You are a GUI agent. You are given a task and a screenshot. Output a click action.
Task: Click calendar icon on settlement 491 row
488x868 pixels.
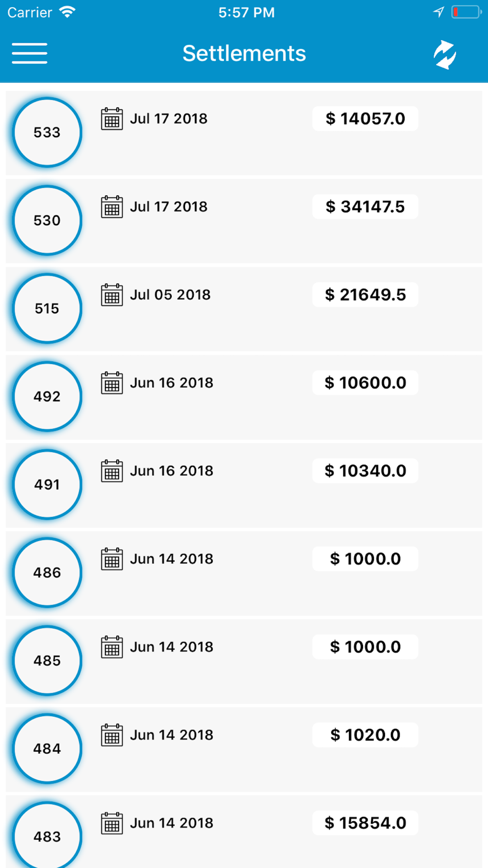[x=112, y=471]
